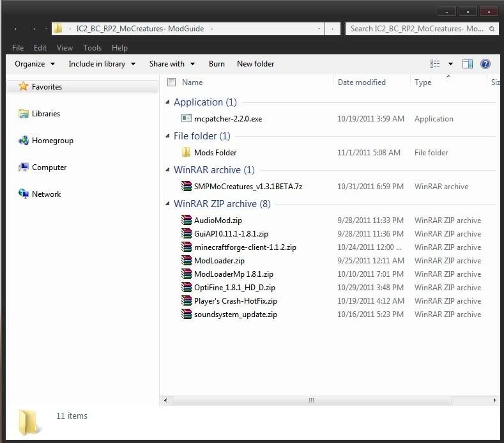
Task: Click the Libraries icon in sidebar
Action: (23, 114)
